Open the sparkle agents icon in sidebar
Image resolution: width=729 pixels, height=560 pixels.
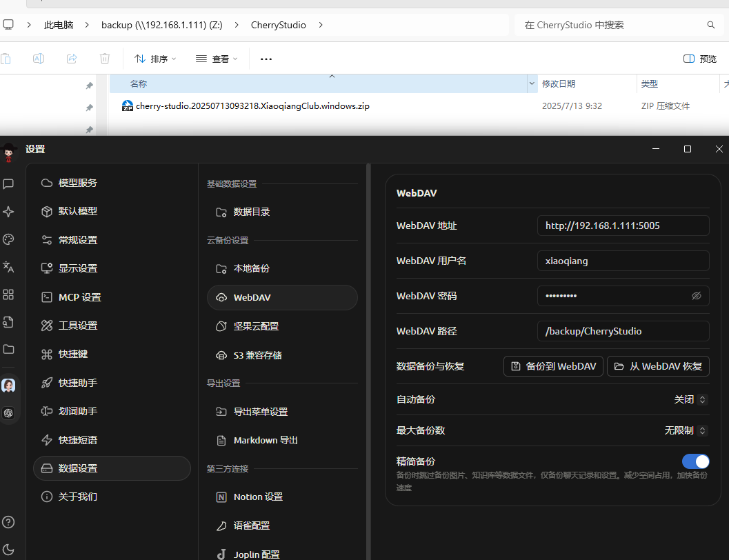point(8,212)
